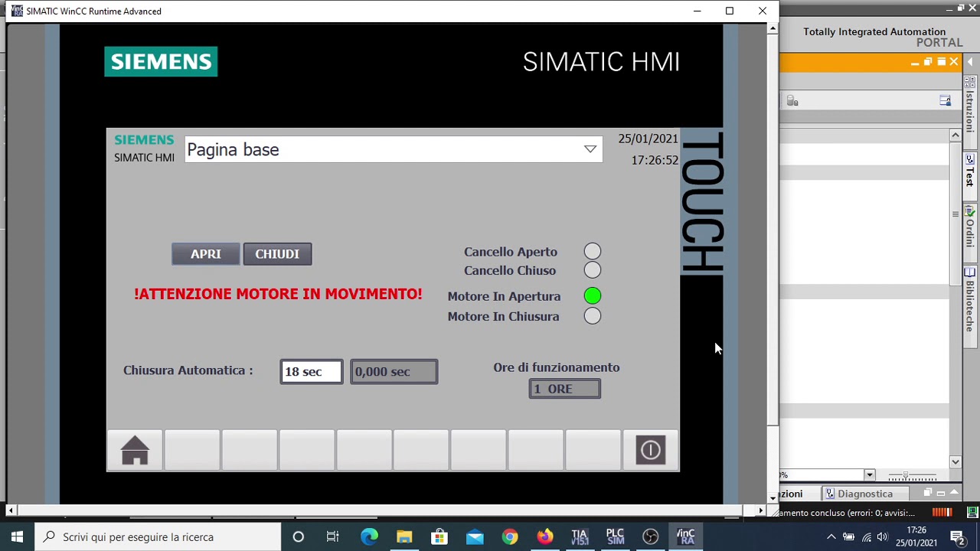Click the Windows taskbar search box
Image resolution: width=980 pixels, height=551 pixels.
click(x=158, y=537)
